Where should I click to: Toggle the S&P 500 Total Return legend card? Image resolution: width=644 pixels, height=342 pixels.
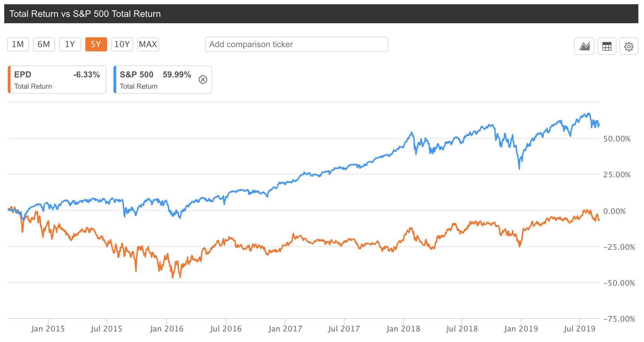[155, 80]
